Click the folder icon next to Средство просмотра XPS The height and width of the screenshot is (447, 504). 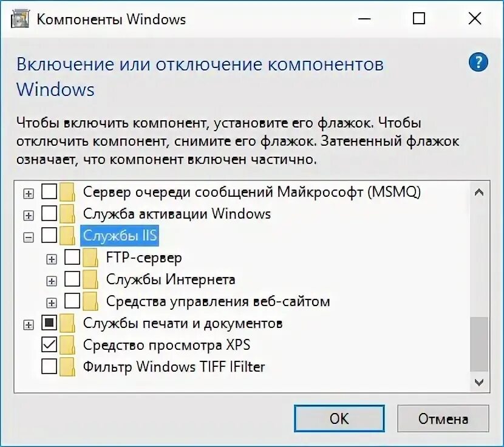(x=67, y=345)
